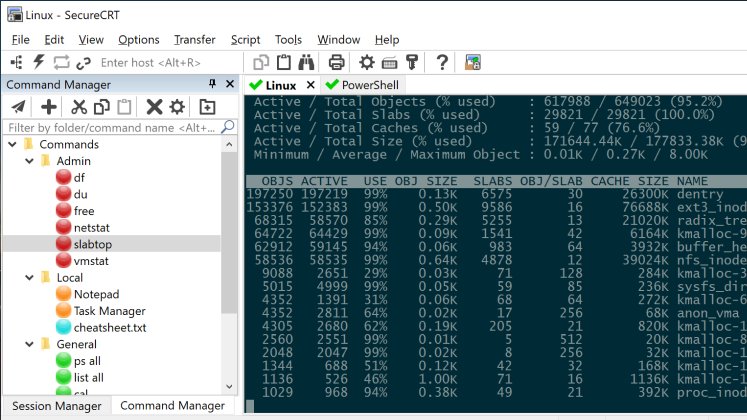Click the Quick Connect lightning bolt icon

[39, 62]
